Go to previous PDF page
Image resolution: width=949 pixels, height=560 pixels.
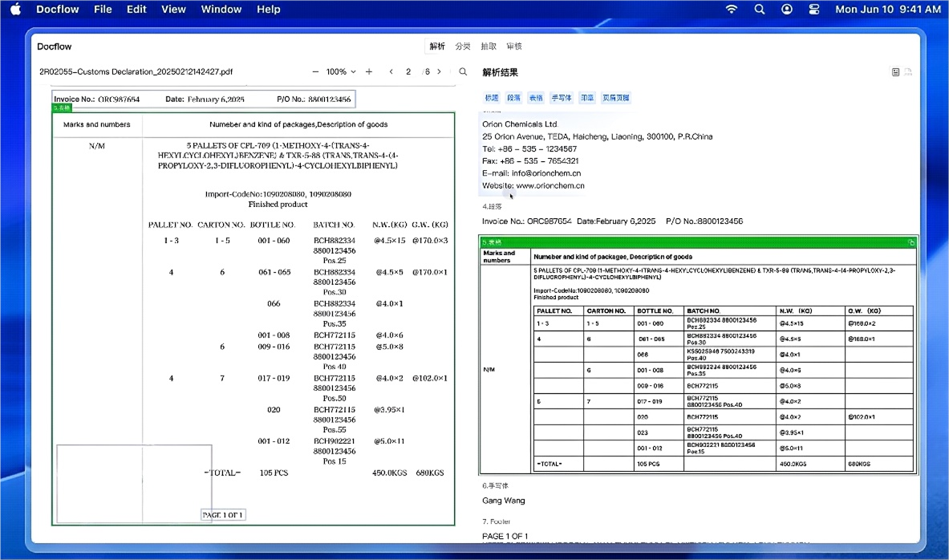pyautogui.click(x=391, y=72)
